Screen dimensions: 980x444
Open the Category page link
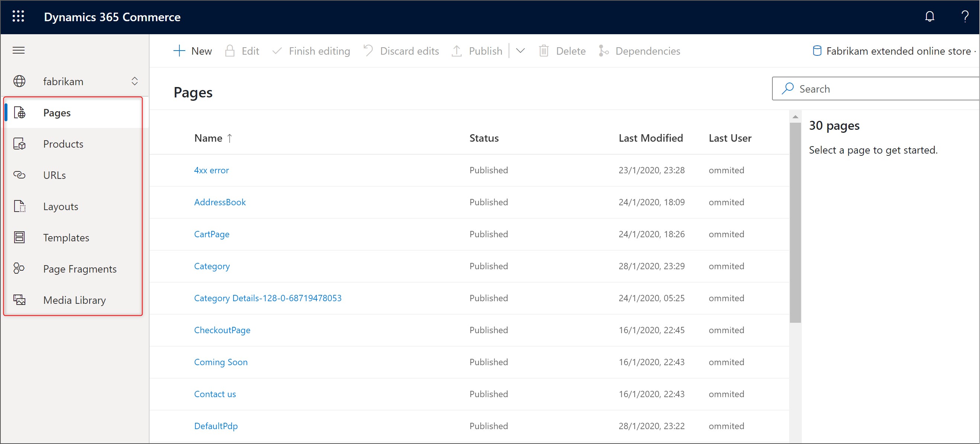pyautogui.click(x=212, y=266)
